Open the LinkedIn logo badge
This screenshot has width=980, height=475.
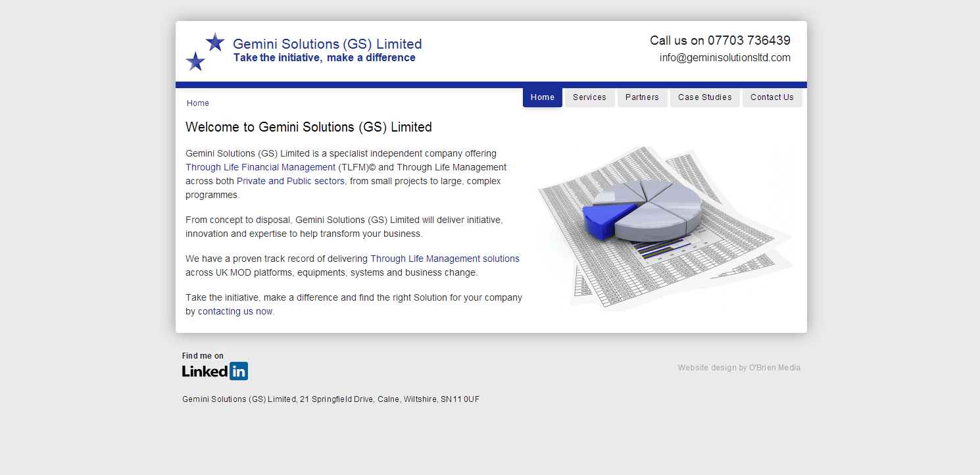[215, 371]
